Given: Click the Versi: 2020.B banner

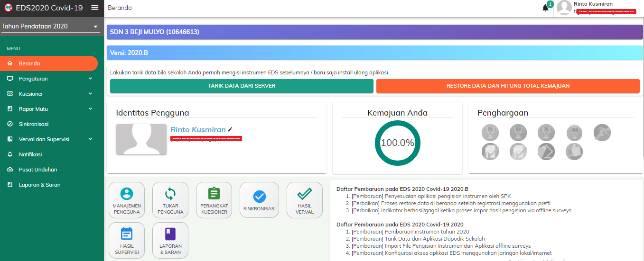Looking at the screenshot, I should point(375,53).
